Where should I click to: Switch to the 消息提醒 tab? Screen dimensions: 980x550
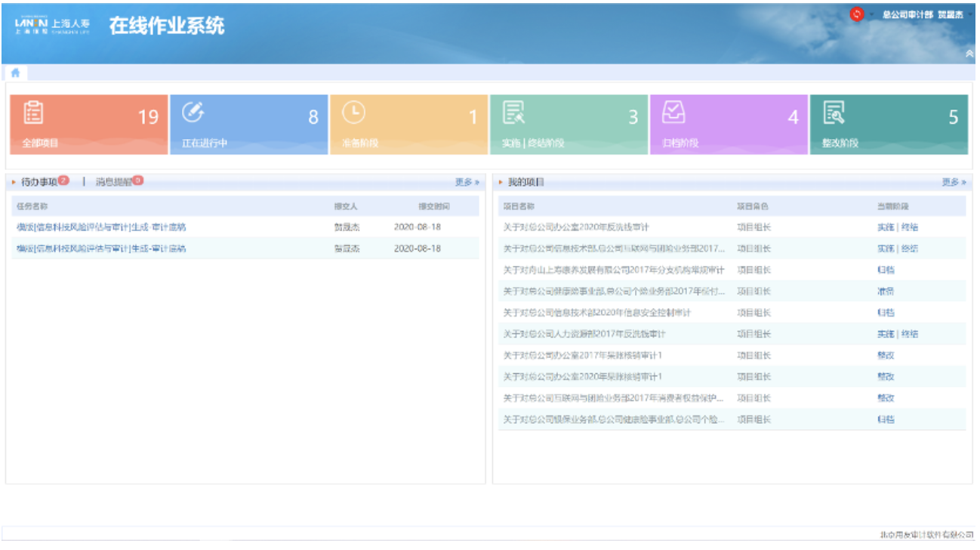[x=113, y=182]
